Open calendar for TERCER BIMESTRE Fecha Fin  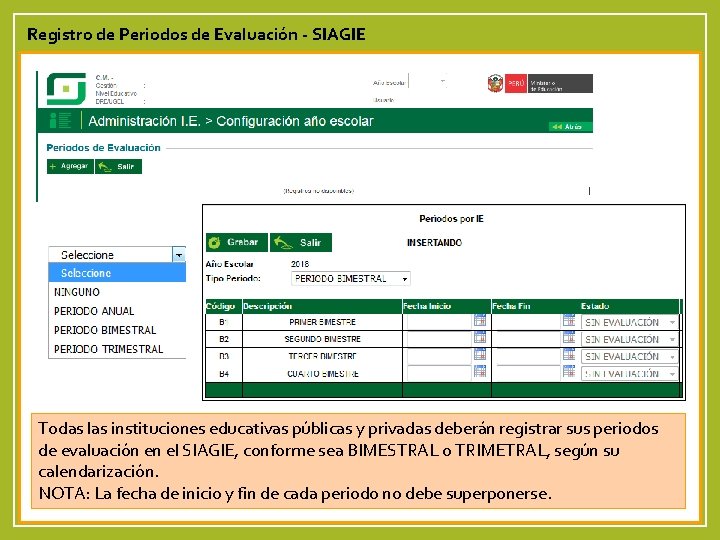(x=568, y=354)
